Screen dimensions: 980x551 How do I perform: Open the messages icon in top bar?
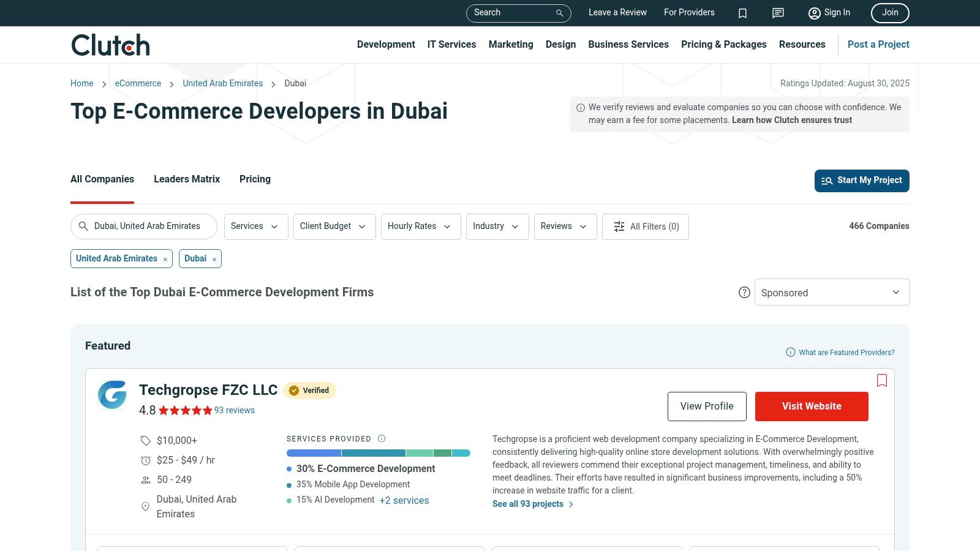(777, 13)
